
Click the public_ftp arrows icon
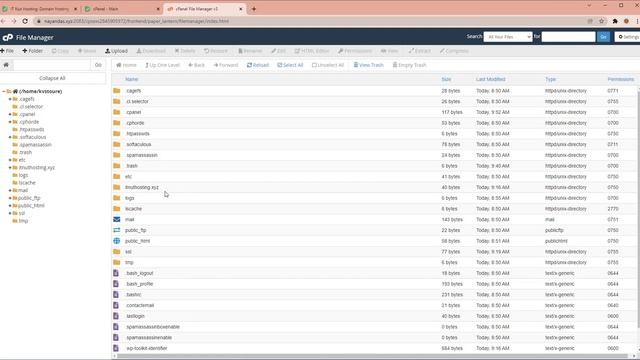click(x=117, y=230)
